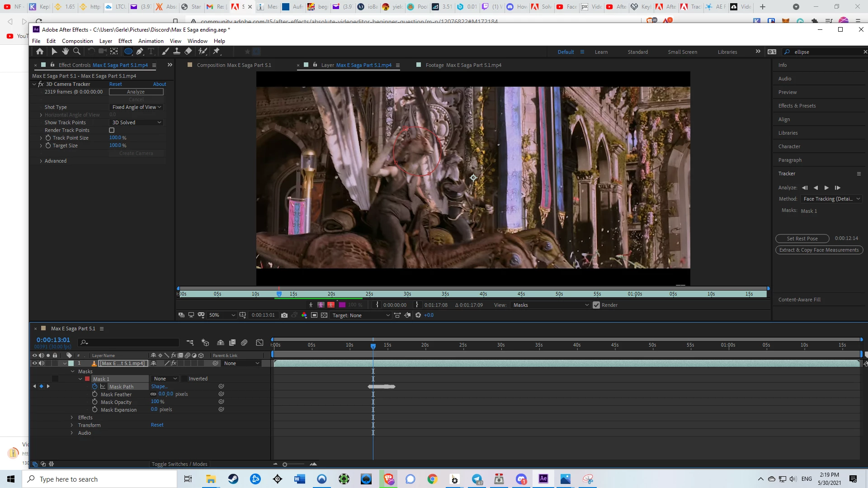Switch to the Composition Max E Saga Part 5.1 tab
Viewport: 868px width, 488px height.
pos(234,65)
